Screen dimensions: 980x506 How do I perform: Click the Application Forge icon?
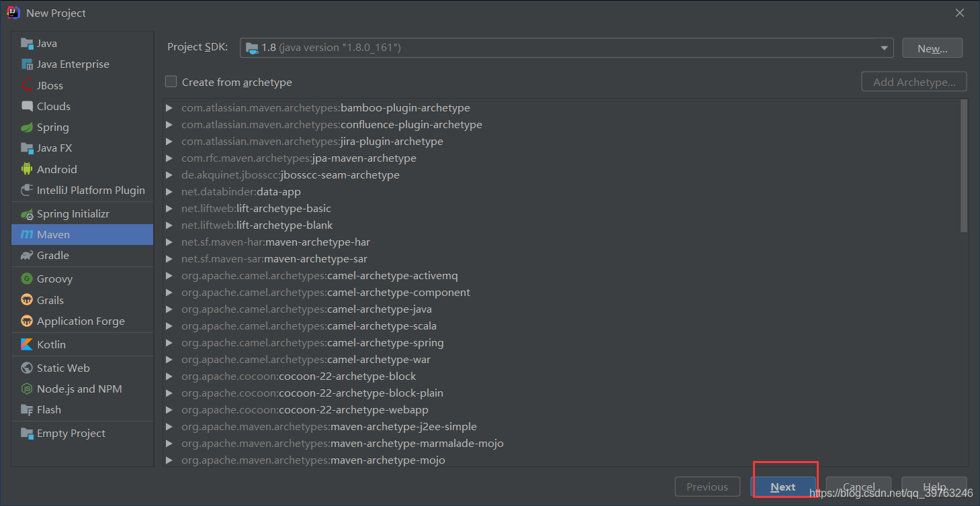(x=27, y=321)
